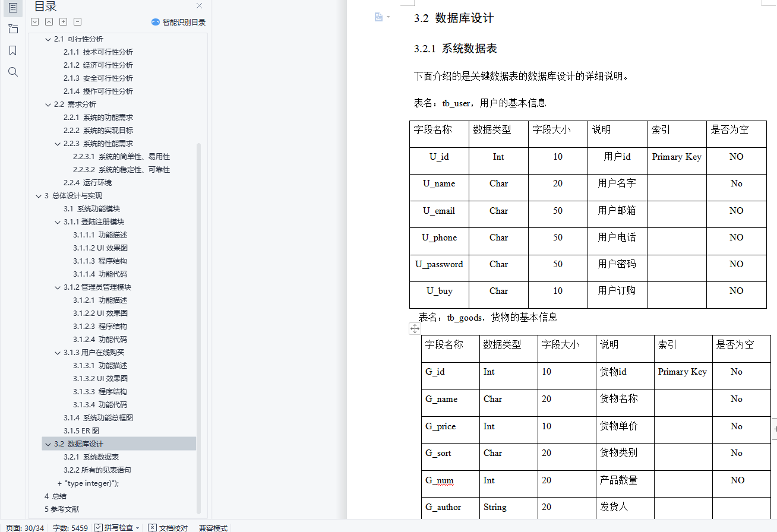
Task: Close the 目录 navigation pane
Action: point(200,6)
